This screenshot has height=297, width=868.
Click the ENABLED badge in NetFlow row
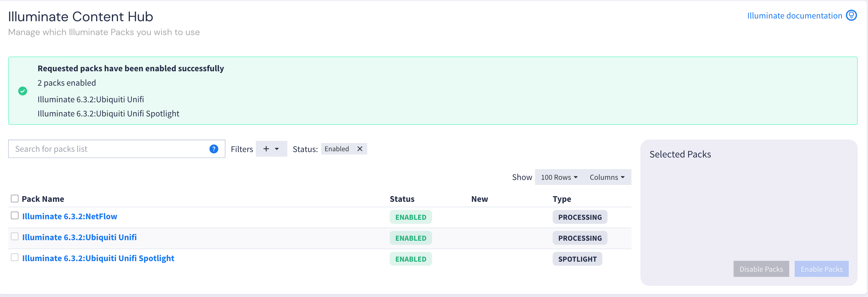pyautogui.click(x=411, y=217)
